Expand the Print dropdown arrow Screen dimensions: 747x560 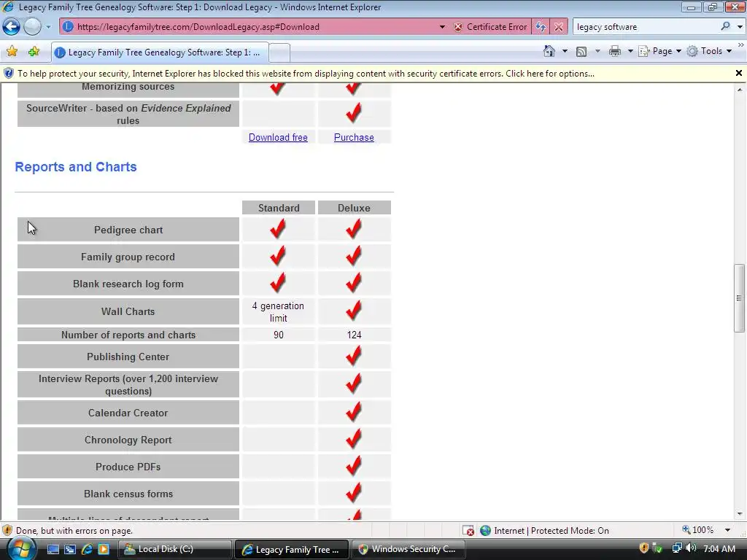pyautogui.click(x=630, y=51)
